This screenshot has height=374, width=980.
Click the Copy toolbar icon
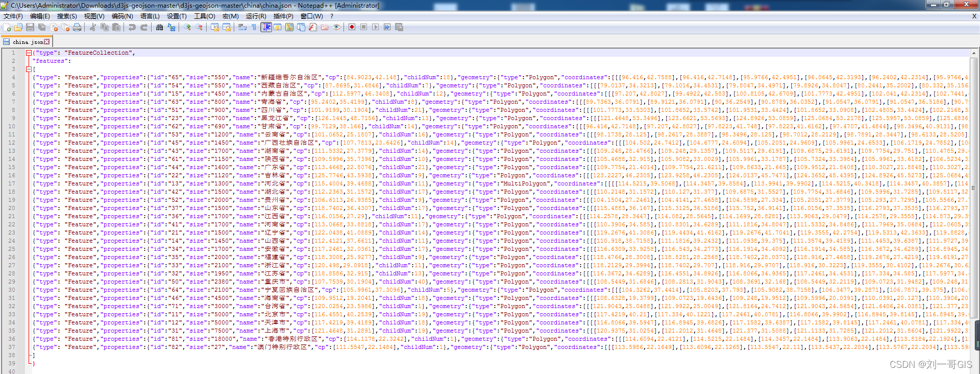tap(105, 27)
